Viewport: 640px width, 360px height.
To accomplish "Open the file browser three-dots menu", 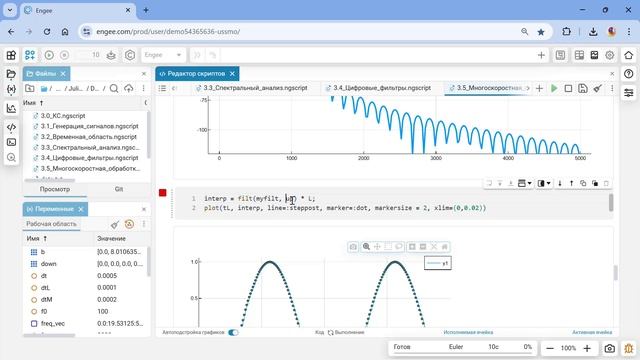I will point(143,88).
